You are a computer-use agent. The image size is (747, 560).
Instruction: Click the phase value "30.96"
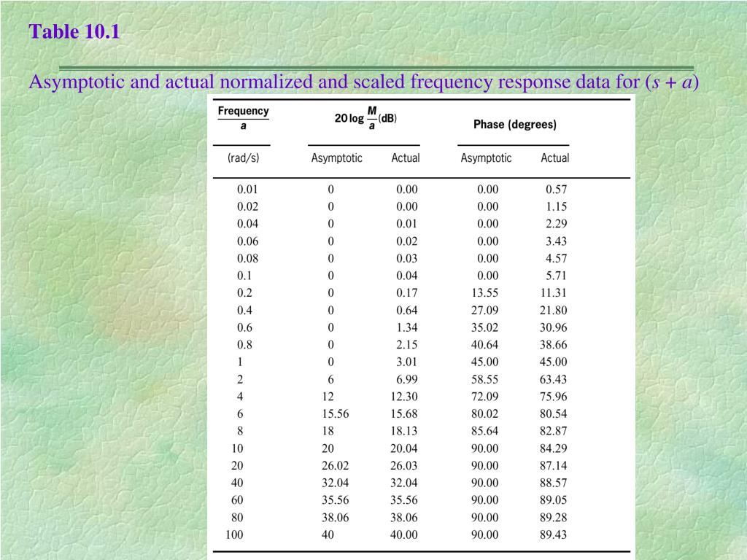[x=554, y=327]
